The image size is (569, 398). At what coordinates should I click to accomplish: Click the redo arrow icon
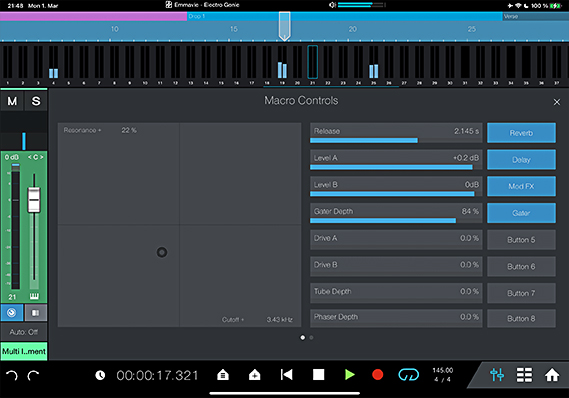[33, 375]
